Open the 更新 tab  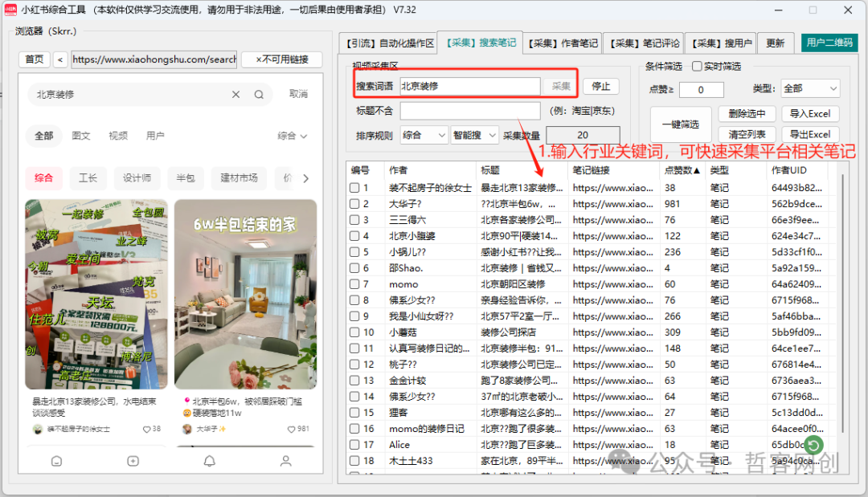coord(775,43)
